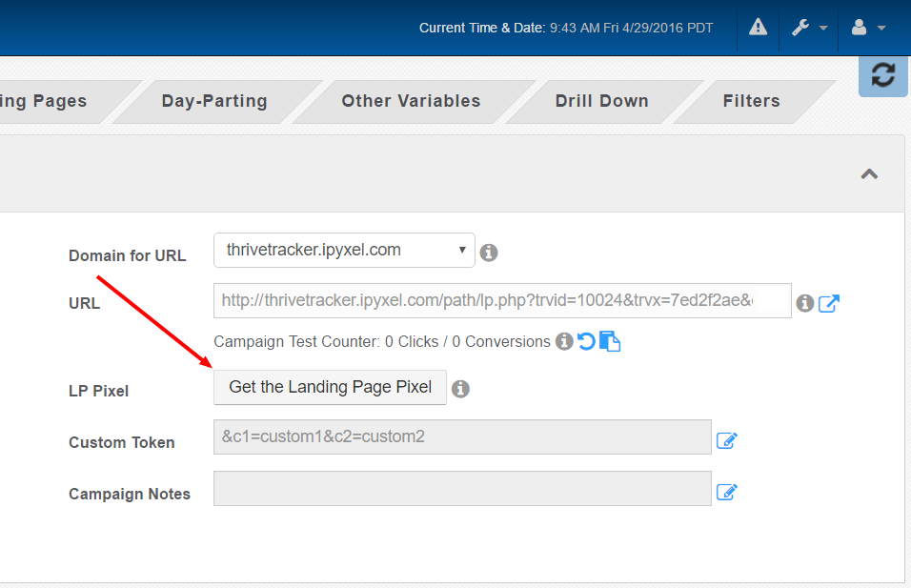Click the Campaign Notes input field
The width and height of the screenshot is (911, 588).
point(462,489)
